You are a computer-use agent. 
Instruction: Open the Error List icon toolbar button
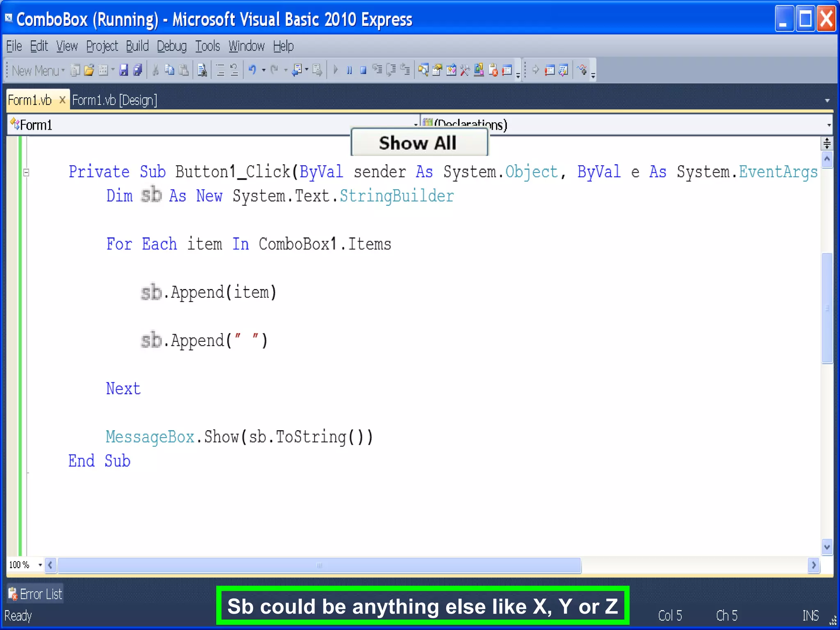click(493, 70)
